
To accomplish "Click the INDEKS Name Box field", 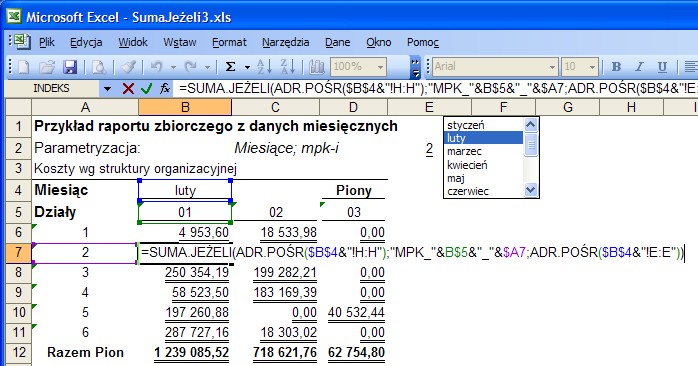I will click(53, 89).
